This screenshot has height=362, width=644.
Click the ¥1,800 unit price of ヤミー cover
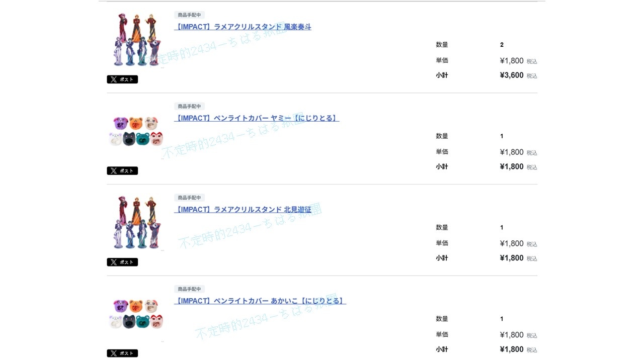[512, 152]
